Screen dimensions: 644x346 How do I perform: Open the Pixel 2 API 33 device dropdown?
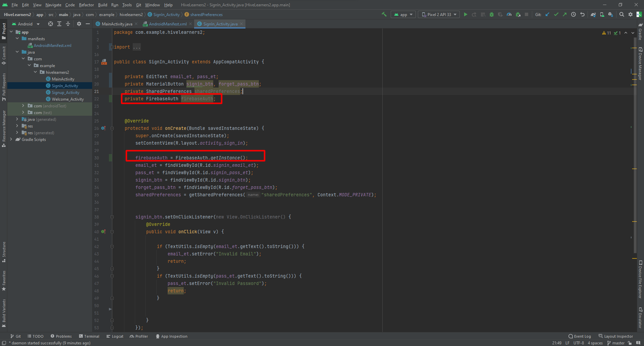pos(439,15)
